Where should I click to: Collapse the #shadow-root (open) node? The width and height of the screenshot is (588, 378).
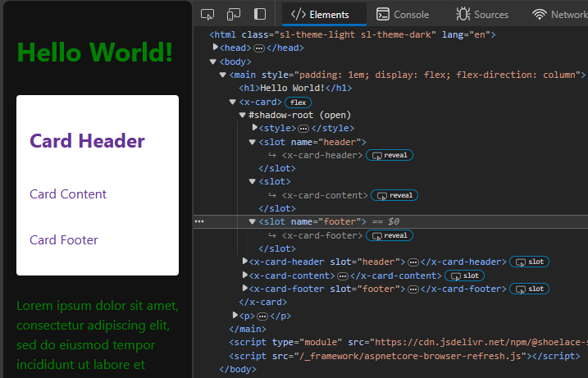(242, 115)
